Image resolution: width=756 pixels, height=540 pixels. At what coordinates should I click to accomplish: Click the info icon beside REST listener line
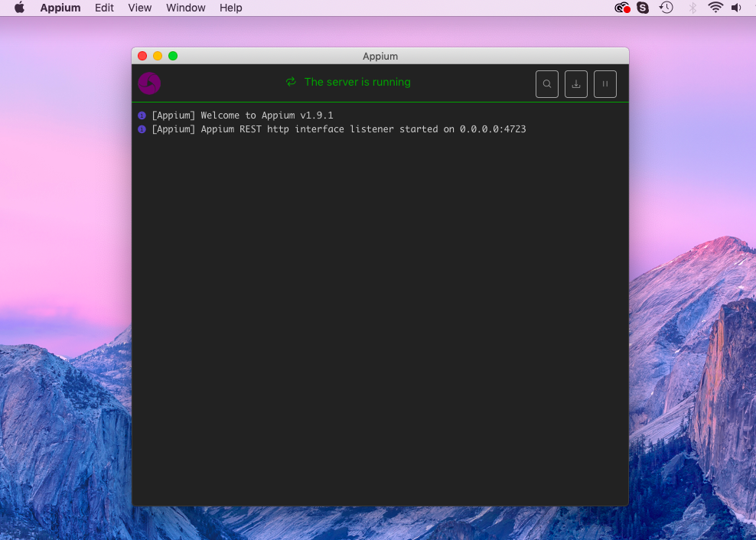coord(142,129)
